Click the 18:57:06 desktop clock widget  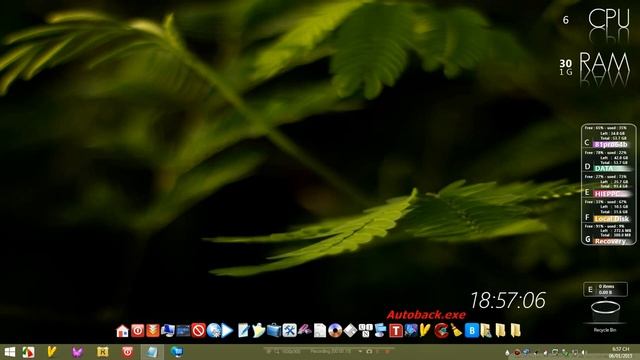tap(508, 300)
